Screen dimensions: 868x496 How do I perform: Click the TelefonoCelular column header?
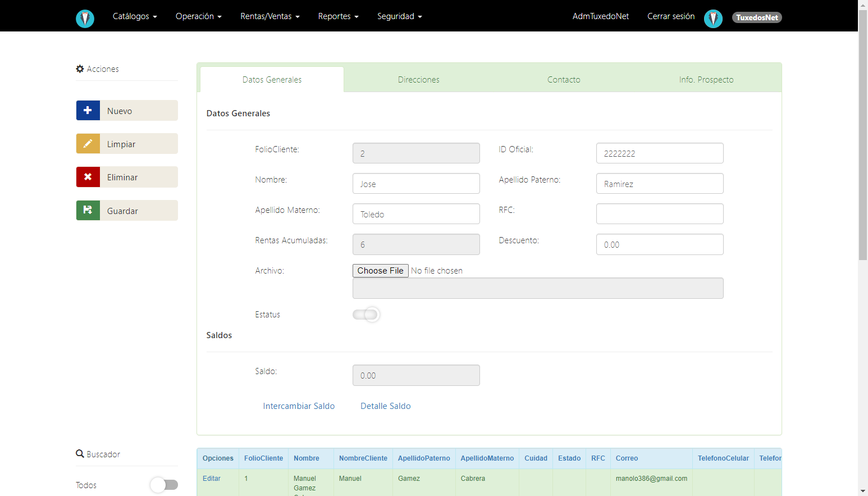(723, 458)
